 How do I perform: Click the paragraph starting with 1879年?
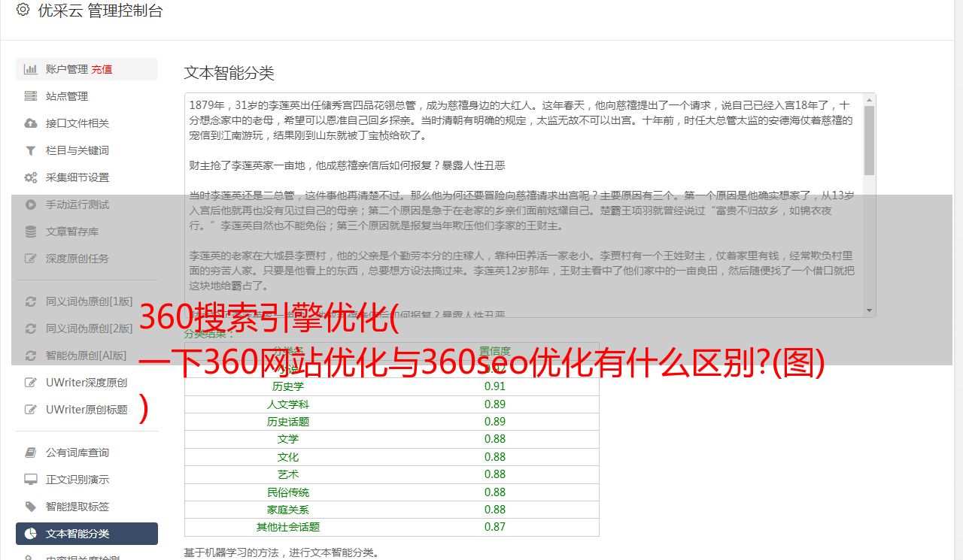[521, 120]
